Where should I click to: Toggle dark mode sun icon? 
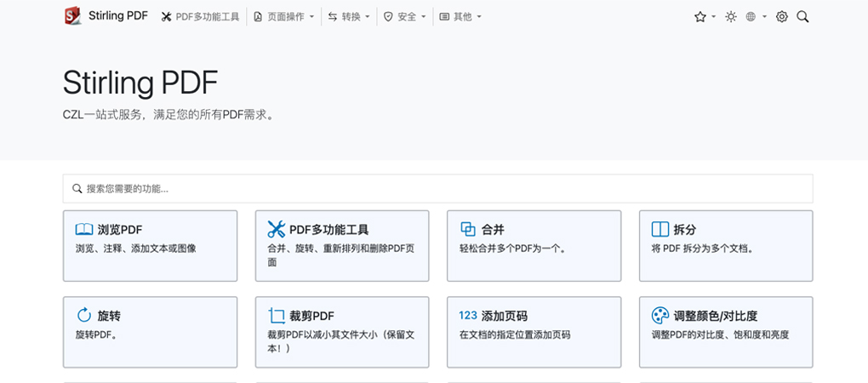click(x=731, y=17)
